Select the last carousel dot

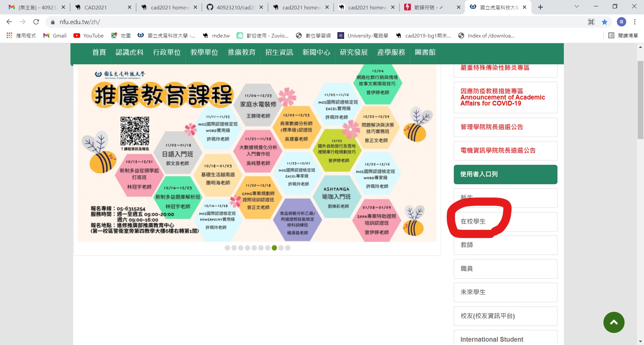[288, 248]
